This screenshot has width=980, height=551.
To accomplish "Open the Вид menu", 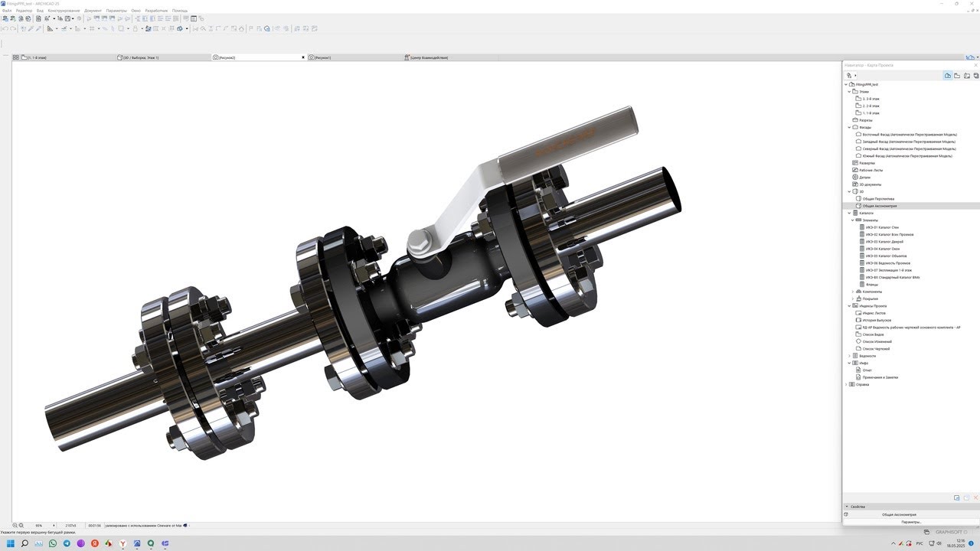I will coord(40,11).
